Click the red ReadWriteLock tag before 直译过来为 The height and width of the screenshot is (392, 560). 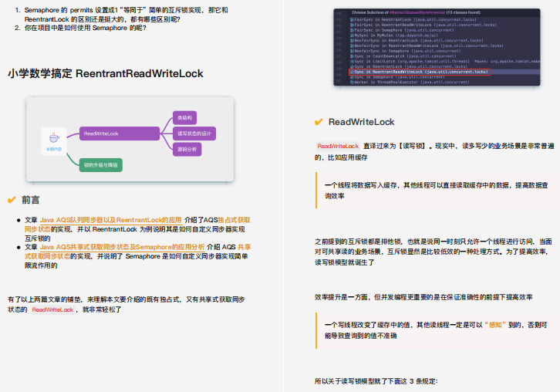click(338, 146)
